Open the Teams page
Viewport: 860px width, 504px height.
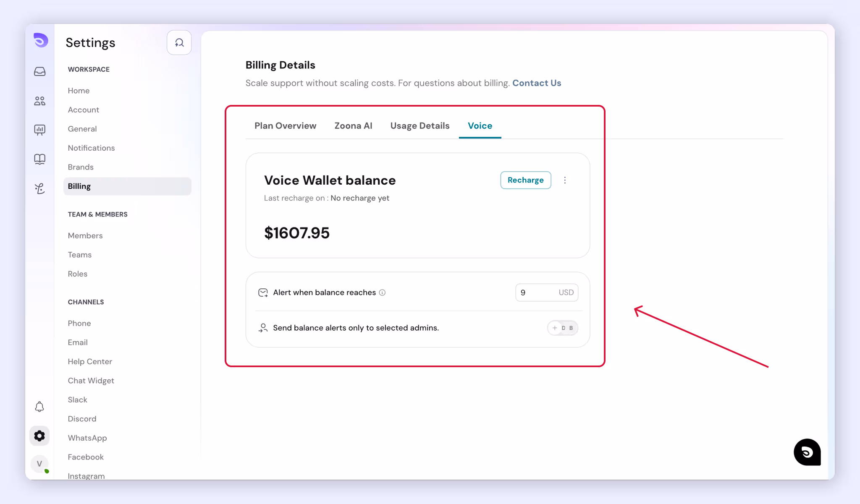(80, 255)
